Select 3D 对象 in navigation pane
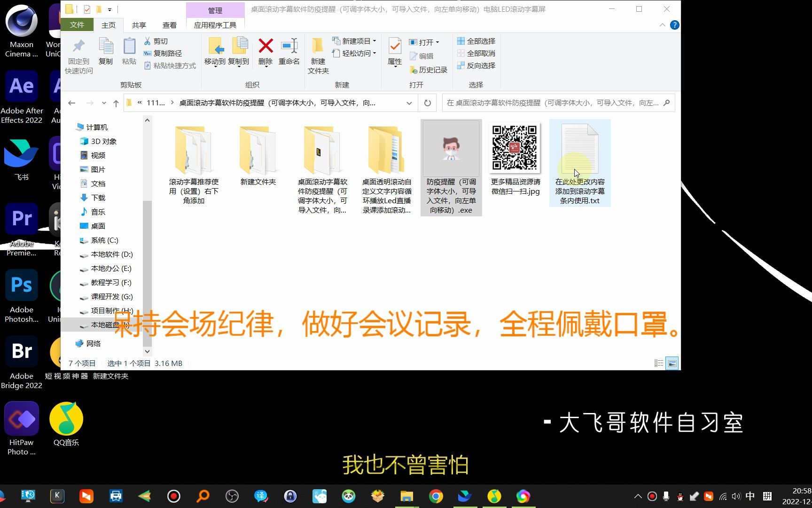Image resolution: width=812 pixels, height=508 pixels. (99, 142)
